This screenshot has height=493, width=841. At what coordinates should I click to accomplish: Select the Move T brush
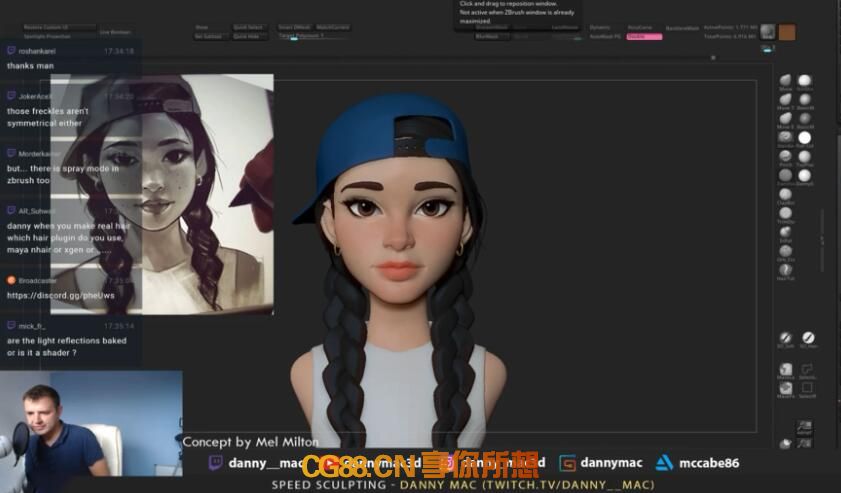[785, 100]
